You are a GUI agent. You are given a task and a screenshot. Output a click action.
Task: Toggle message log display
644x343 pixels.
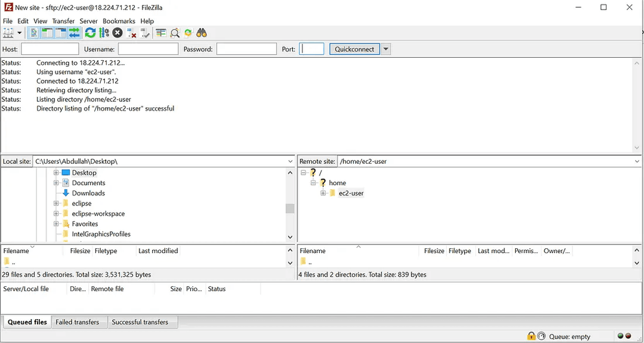click(x=35, y=33)
